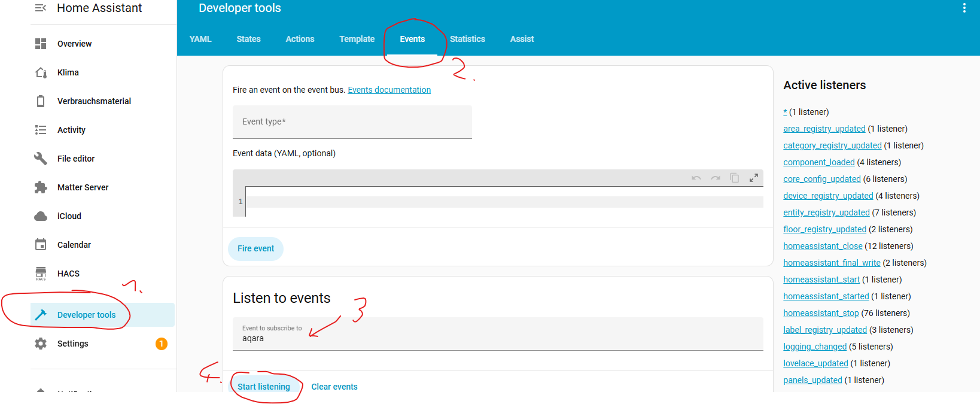Click Clear events button
Screen dimensions: 980x404
(334, 387)
